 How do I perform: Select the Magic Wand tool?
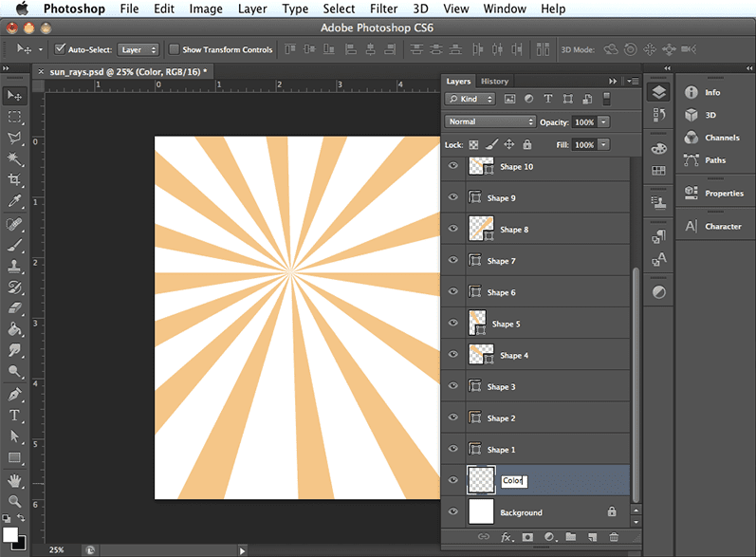14,158
